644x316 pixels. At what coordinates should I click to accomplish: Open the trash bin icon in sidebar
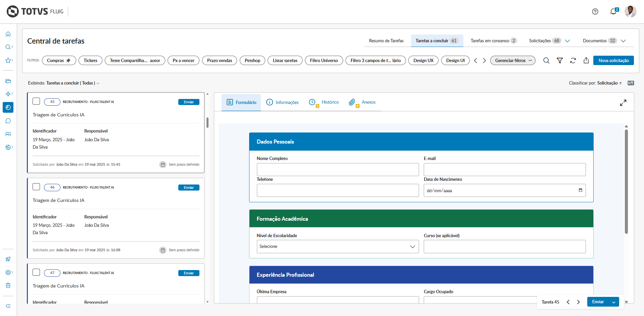click(8, 285)
